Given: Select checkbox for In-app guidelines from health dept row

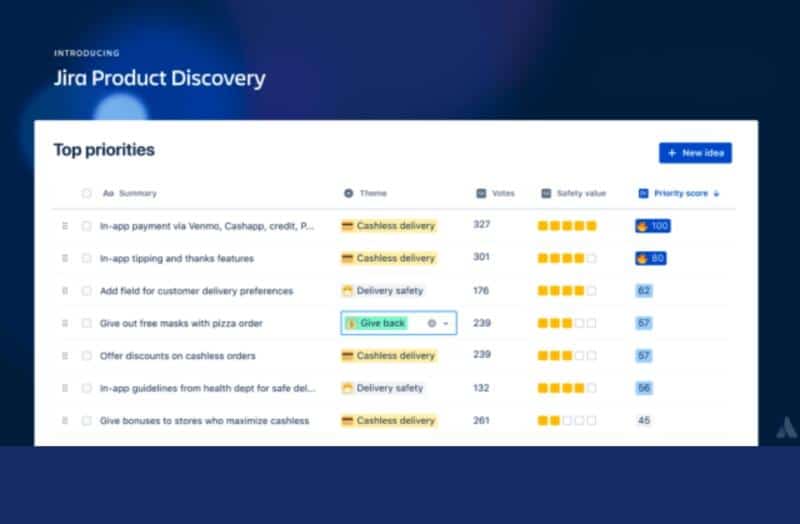Looking at the screenshot, I should click(86, 388).
